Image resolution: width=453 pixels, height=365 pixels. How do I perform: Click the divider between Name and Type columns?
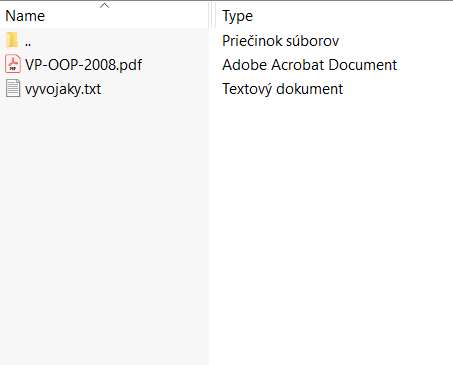212,15
